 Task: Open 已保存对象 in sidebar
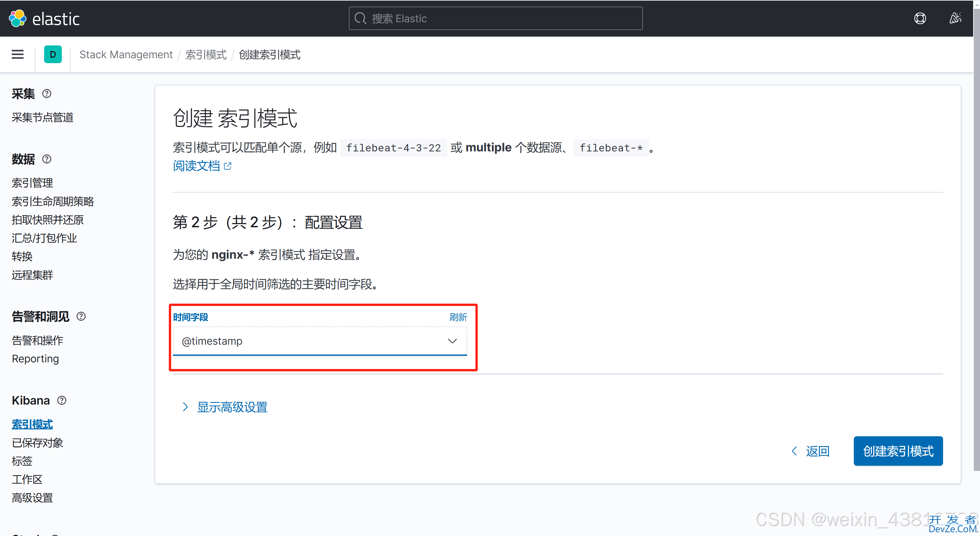[x=37, y=443]
